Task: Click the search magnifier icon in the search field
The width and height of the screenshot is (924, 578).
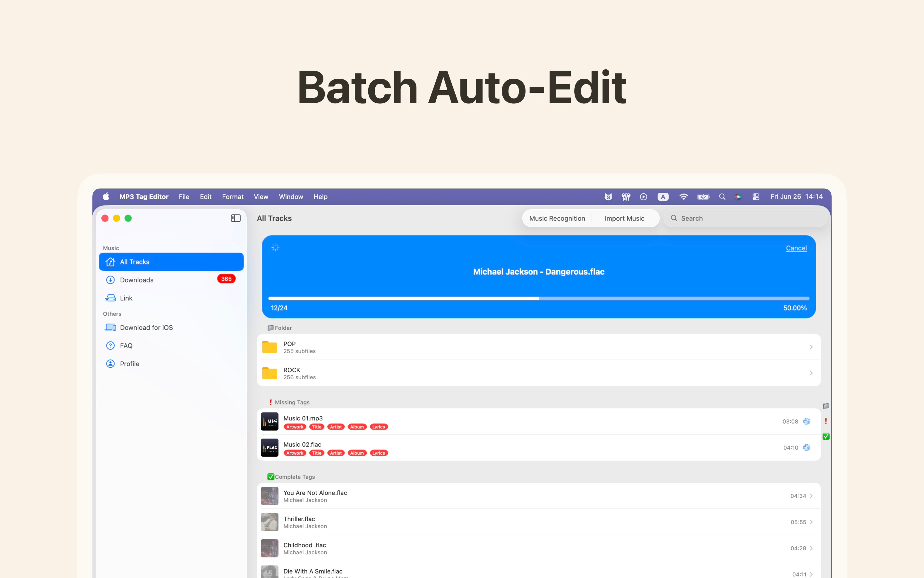Action: point(674,218)
